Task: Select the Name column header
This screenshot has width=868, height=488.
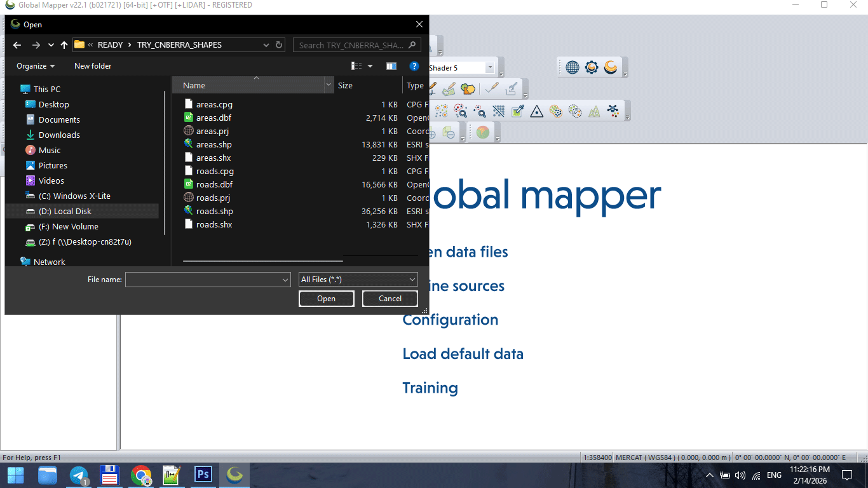Action: click(193, 85)
